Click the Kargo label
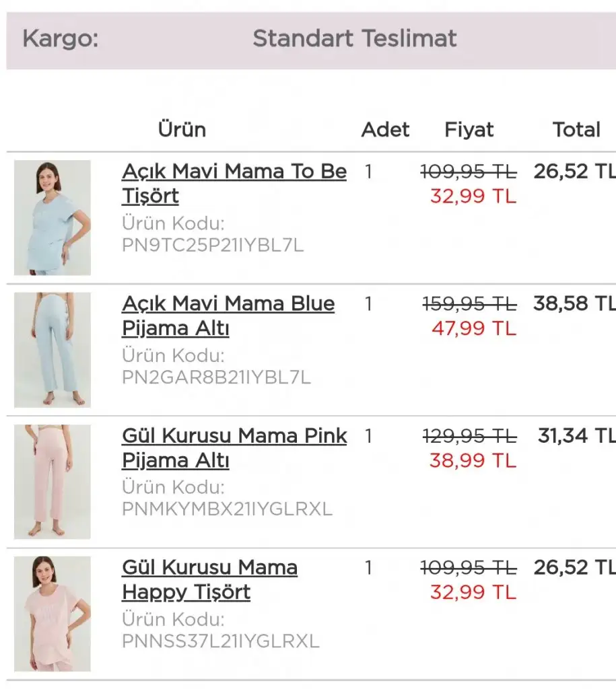Image resolution: width=616 pixels, height=689 pixels. tap(60, 38)
